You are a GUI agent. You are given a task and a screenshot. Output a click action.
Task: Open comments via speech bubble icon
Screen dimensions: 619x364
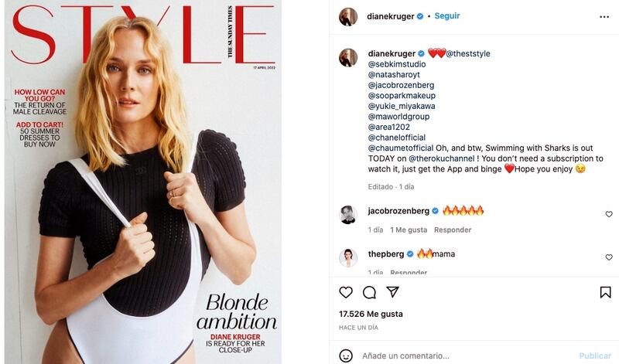369,292
